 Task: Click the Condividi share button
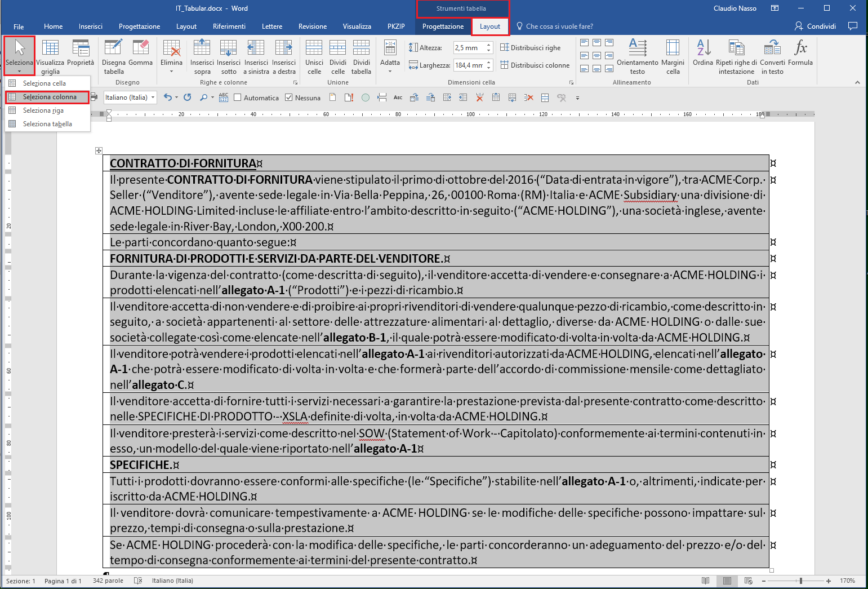pos(815,26)
